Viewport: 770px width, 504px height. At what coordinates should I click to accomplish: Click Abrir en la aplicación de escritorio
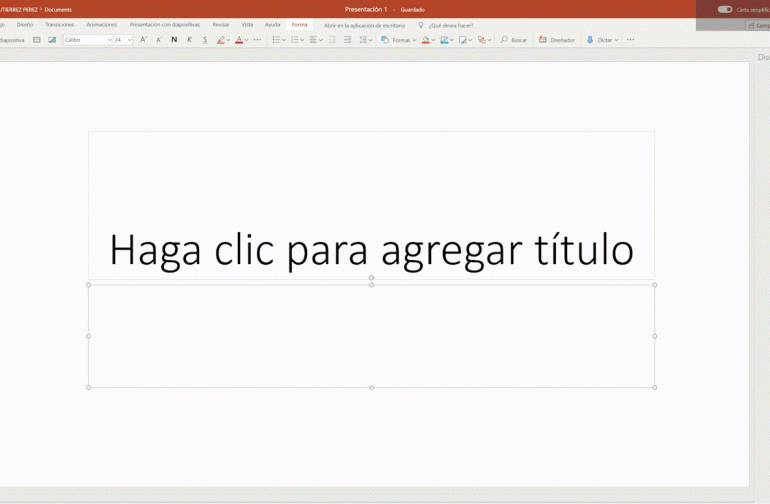coord(364,26)
